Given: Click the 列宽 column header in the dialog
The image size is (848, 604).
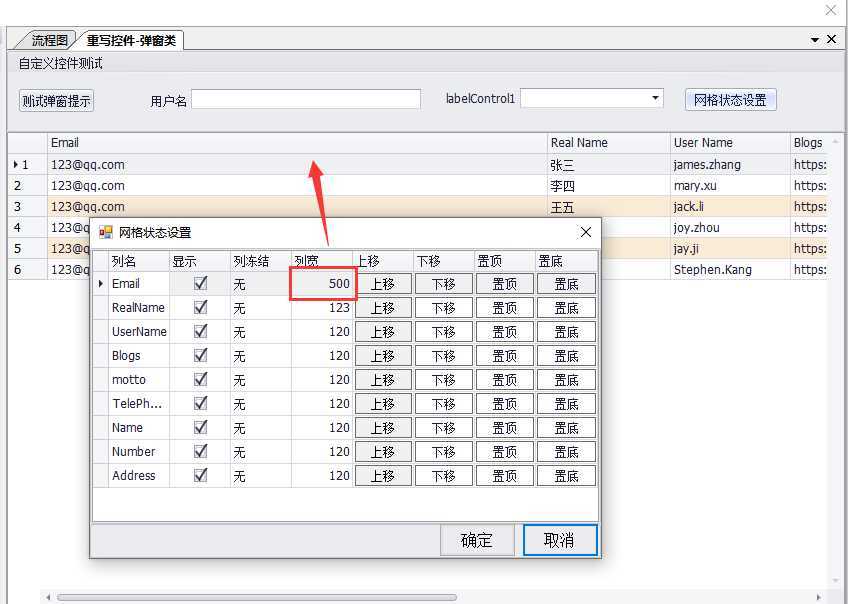Looking at the screenshot, I should click(x=322, y=261).
